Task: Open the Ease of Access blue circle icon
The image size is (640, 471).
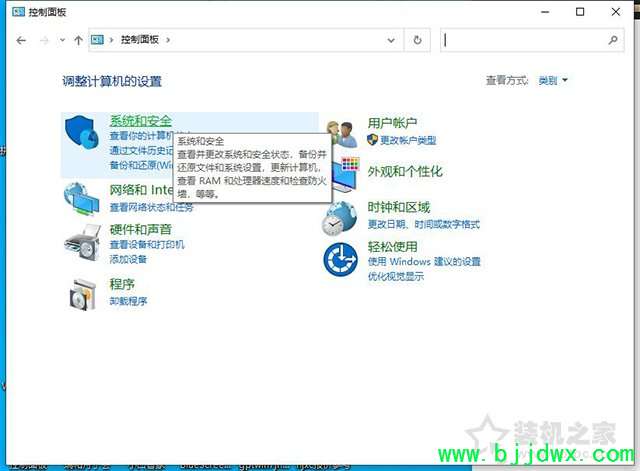Action: click(x=340, y=260)
